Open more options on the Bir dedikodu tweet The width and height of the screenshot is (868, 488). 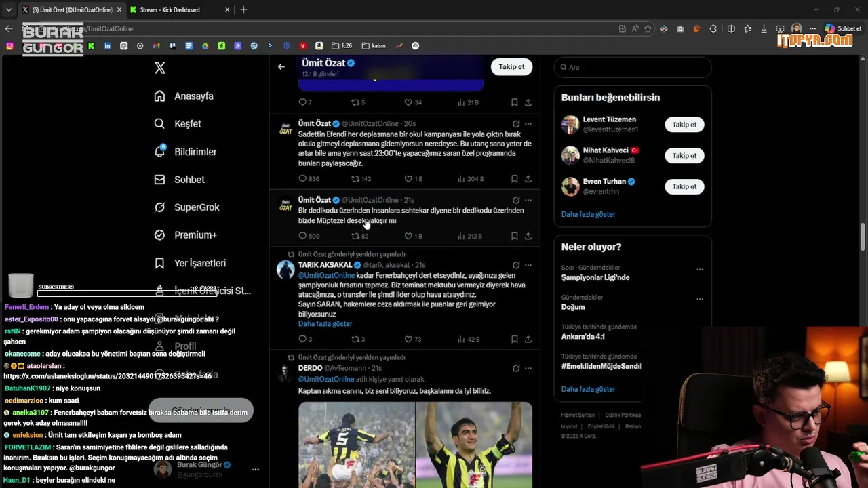[528, 200]
